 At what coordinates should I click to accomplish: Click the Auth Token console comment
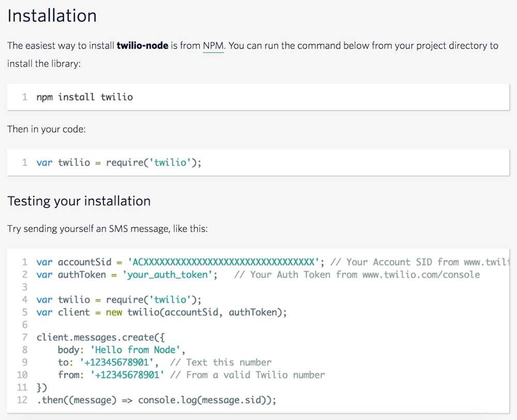point(357,275)
